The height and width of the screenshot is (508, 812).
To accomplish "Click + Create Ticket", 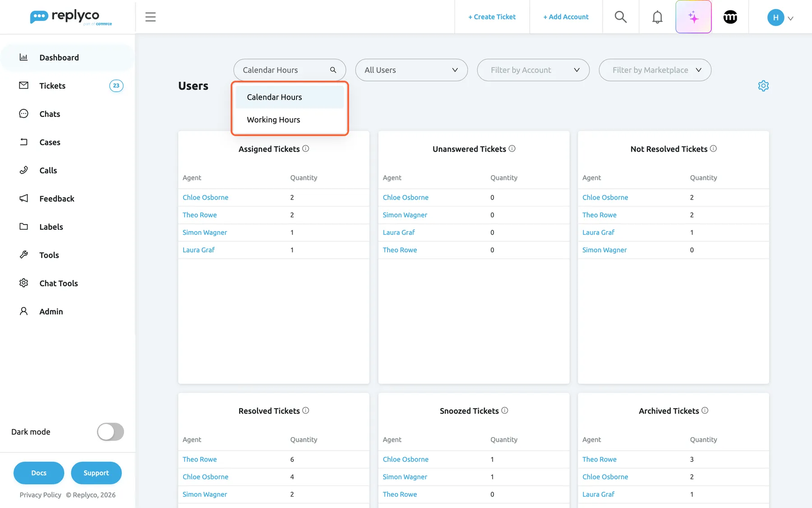I will tap(492, 17).
